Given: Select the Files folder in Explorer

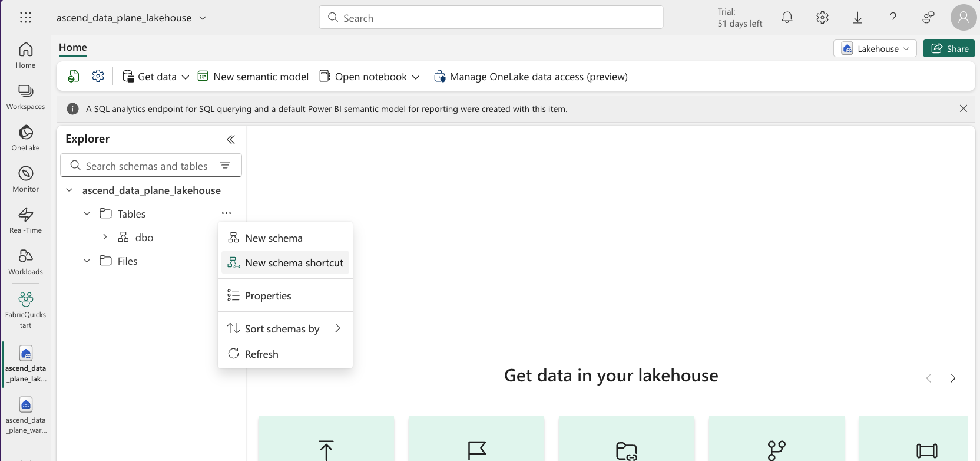Looking at the screenshot, I should click(x=127, y=261).
